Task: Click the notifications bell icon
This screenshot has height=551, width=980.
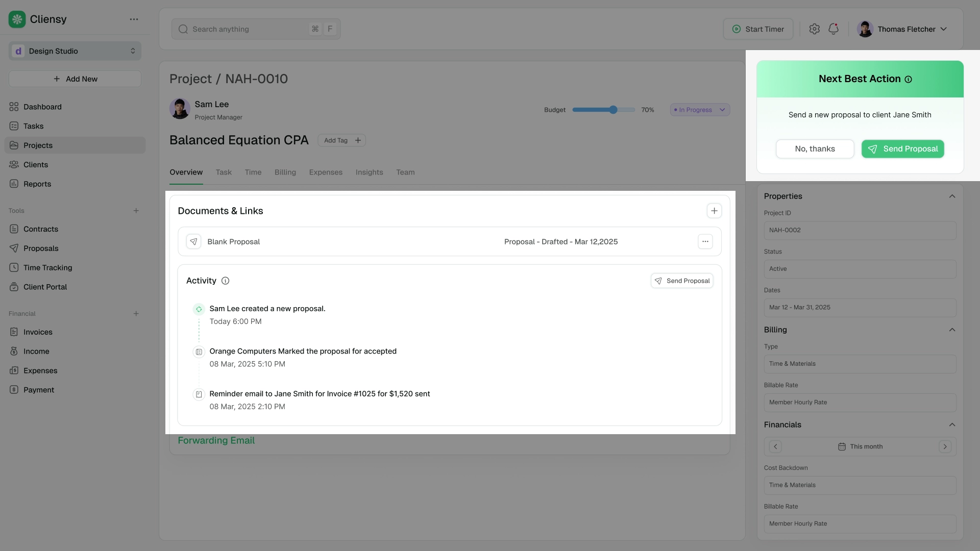Action: [834, 29]
